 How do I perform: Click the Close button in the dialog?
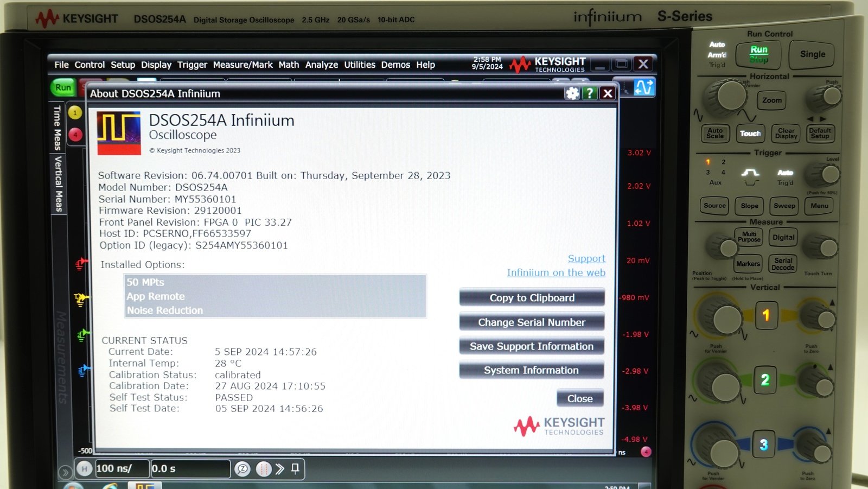[580, 398]
